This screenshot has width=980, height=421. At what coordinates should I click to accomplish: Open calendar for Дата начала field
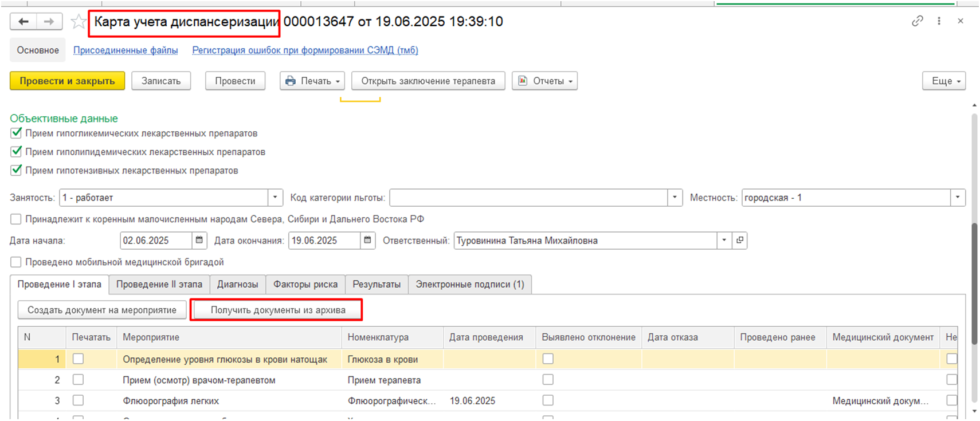pyautogui.click(x=199, y=241)
